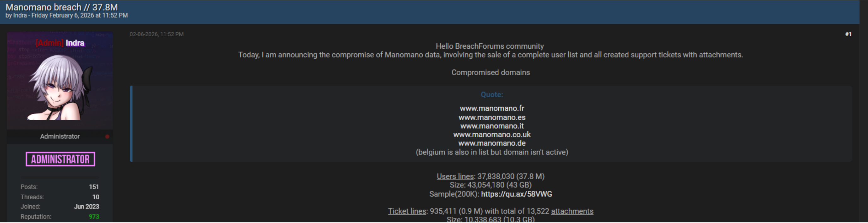Open the [Admin] Indra username profile link
Viewport: 868px width, 223px height.
pos(60,43)
